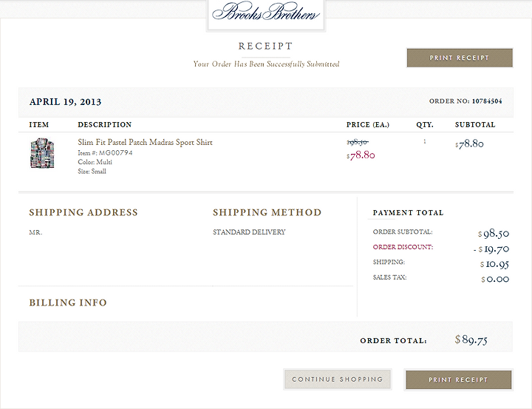Image resolution: width=532 pixels, height=409 pixels.
Task: Click the Payment Total heading
Action: click(x=408, y=213)
